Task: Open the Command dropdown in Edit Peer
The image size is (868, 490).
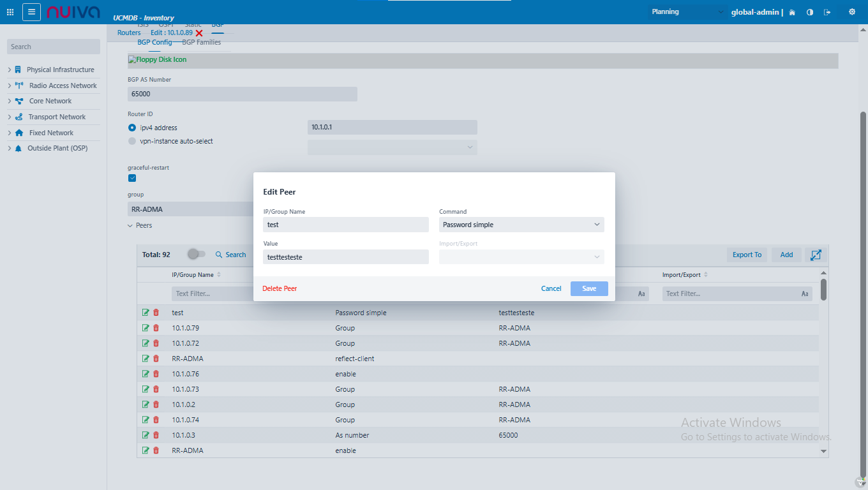Action: [x=521, y=225]
